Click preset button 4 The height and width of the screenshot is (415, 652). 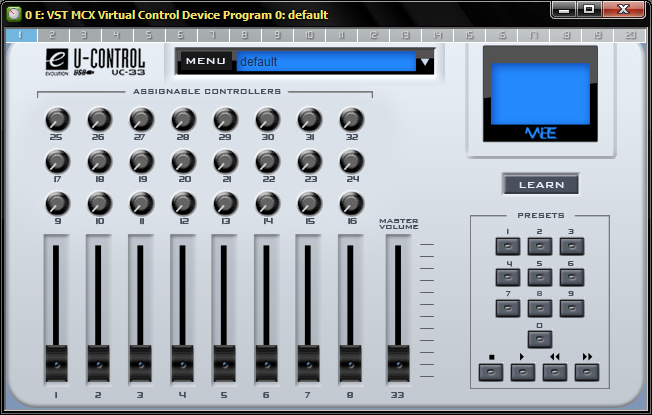[x=508, y=277]
